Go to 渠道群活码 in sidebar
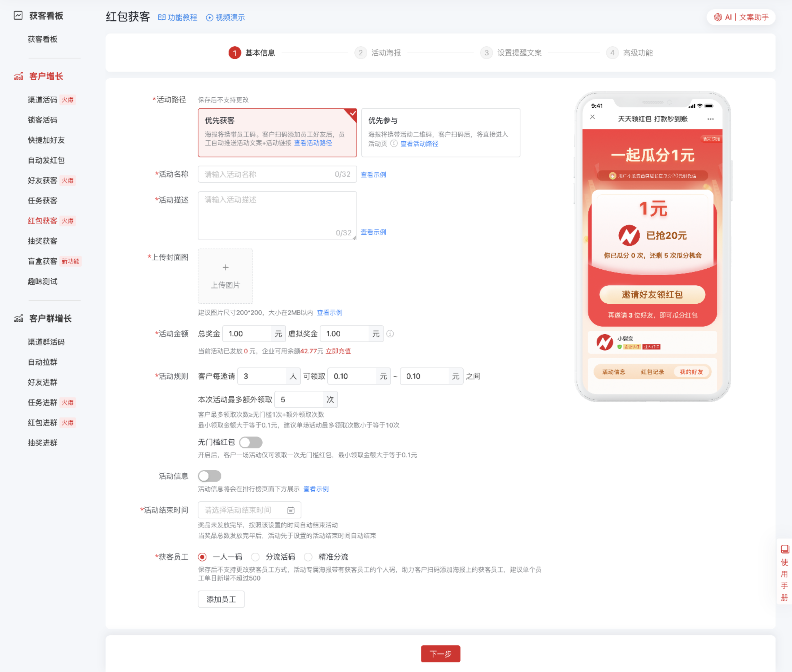Screen dimensions: 792x672 coord(46,342)
